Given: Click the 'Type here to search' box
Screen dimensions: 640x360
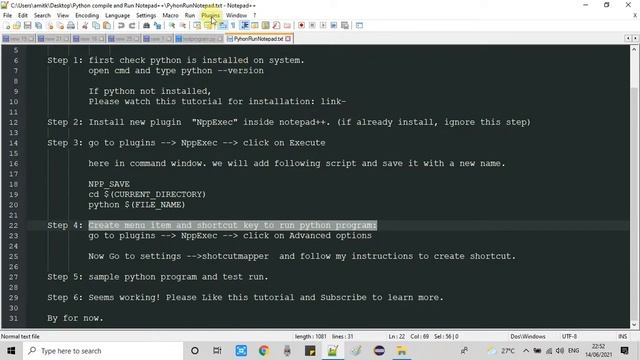Looking at the screenshot, I should coord(102,351).
